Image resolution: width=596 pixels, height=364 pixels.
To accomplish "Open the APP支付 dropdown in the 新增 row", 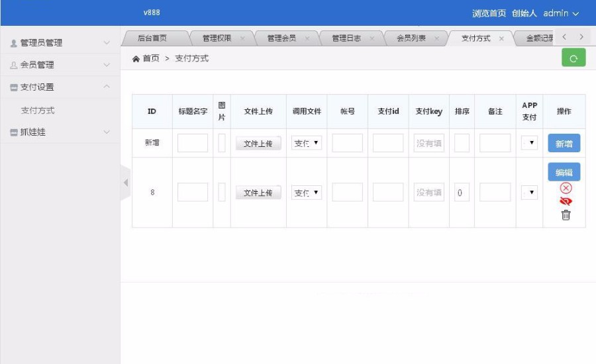I will [529, 143].
